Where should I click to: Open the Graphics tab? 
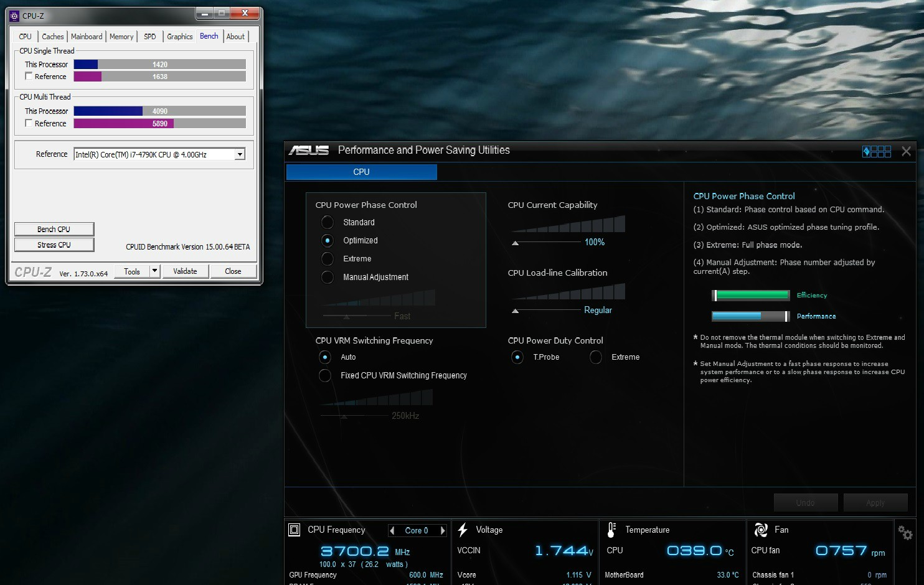click(180, 37)
